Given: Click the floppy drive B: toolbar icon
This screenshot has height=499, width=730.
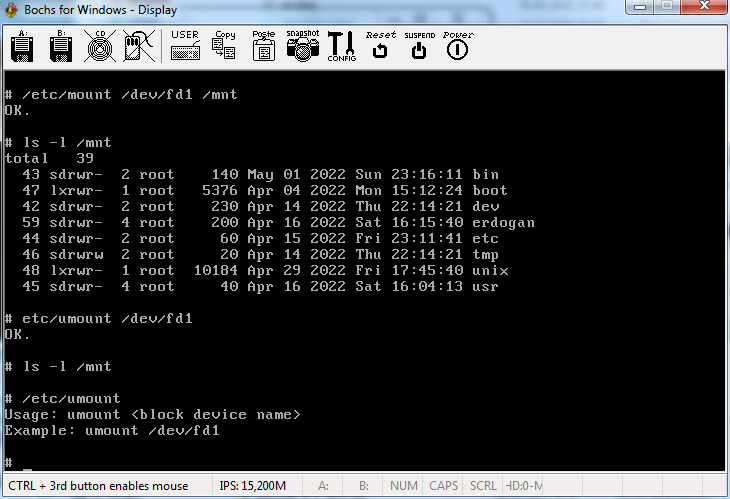Looking at the screenshot, I should coord(61,46).
